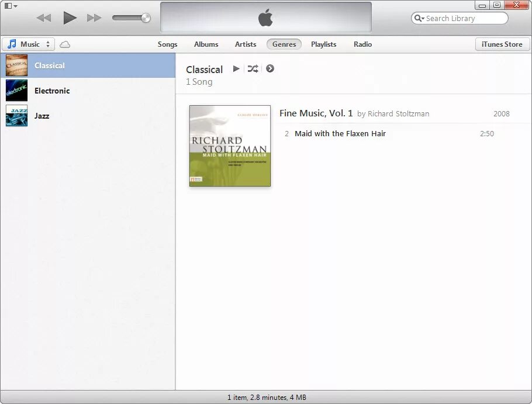Shuffle the Classical genre songs
The image size is (532, 404).
point(253,69)
